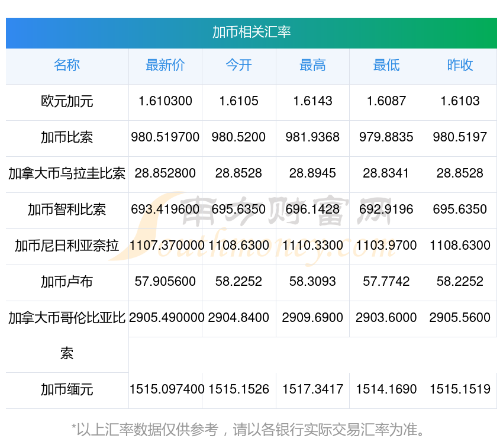
Task: Select the 最高 column header
Action: pyautogui.click(x=312, y=65)
